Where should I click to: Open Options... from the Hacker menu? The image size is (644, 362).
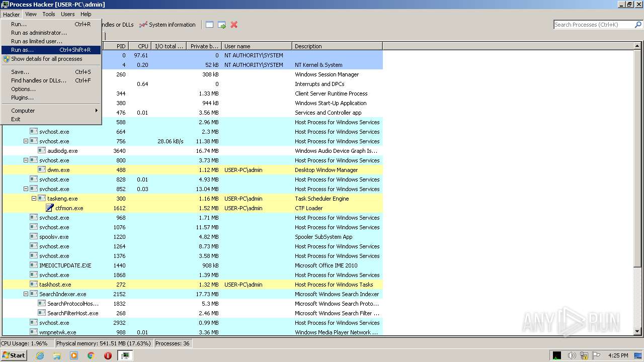[x=51, y=89]
